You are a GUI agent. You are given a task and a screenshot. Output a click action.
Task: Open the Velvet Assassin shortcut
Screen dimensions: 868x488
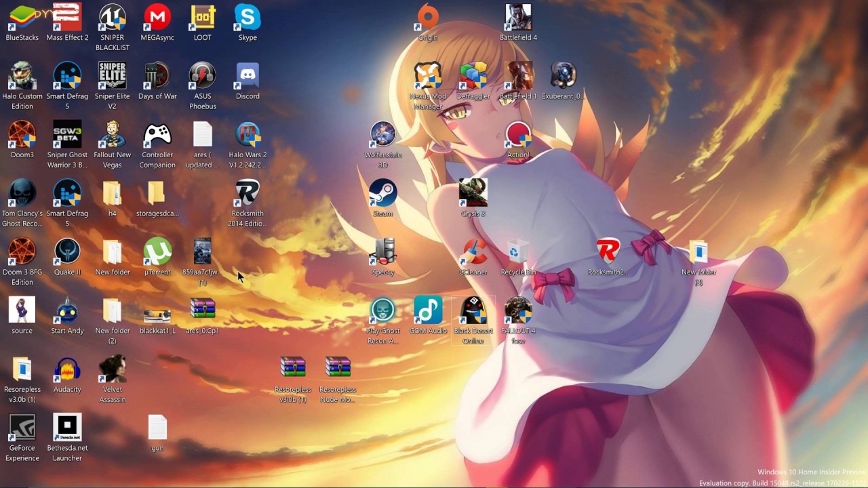point(112,369)
